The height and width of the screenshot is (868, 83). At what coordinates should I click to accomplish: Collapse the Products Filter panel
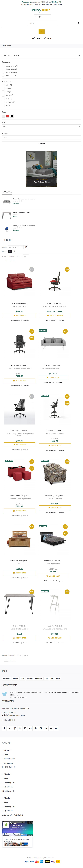(x=79, y=55)
